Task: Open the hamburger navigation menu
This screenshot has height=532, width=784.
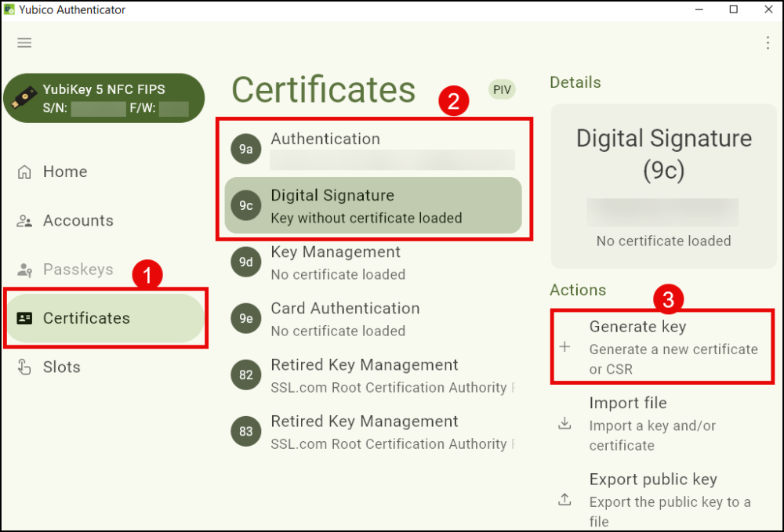Action: click(24, 43)
